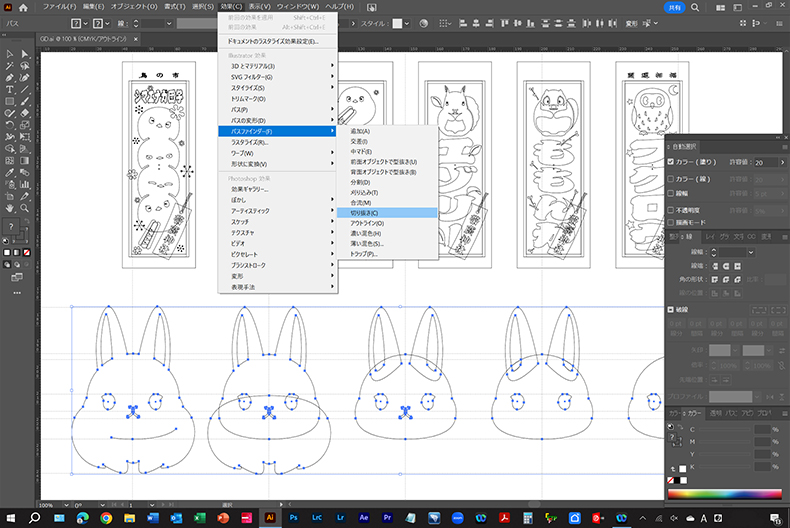This screenshot has width=790, height=528.
Task: Click the Home icon in title bar
Action: (23, 8)
